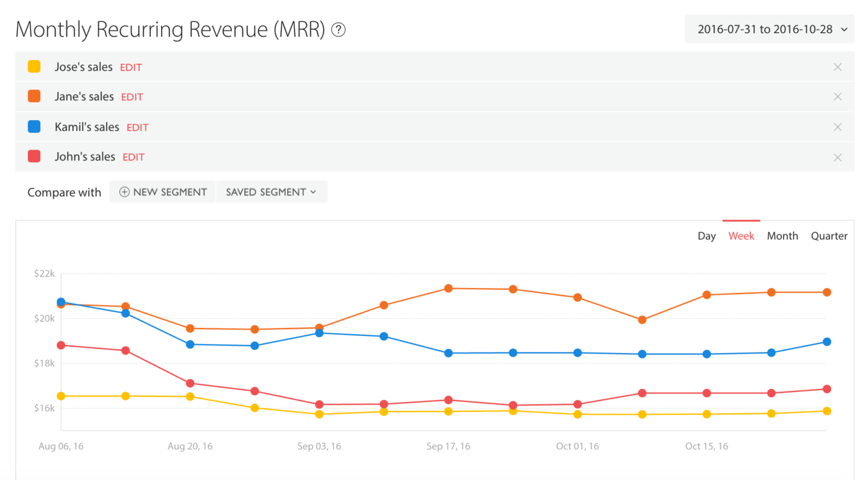This screenshot has width=868, height=480.
Task: Select Jane's sales orange color marker
Action: 34,96
